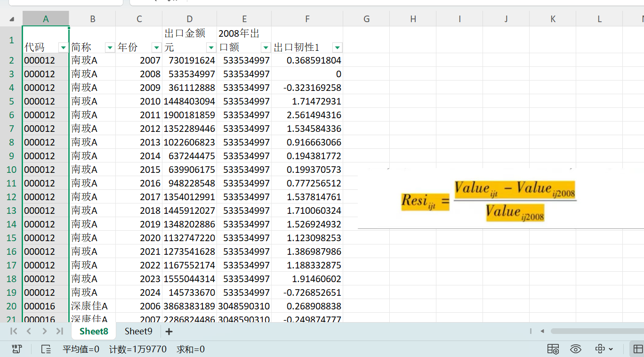Select cell with value 1.537814761
Screen dimensions: 644x357
307,197
